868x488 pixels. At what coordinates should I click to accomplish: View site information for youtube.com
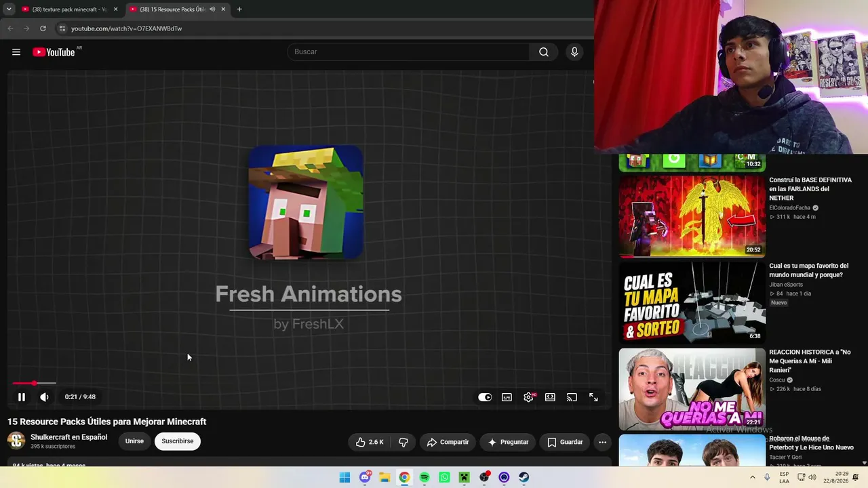(62, 28)
